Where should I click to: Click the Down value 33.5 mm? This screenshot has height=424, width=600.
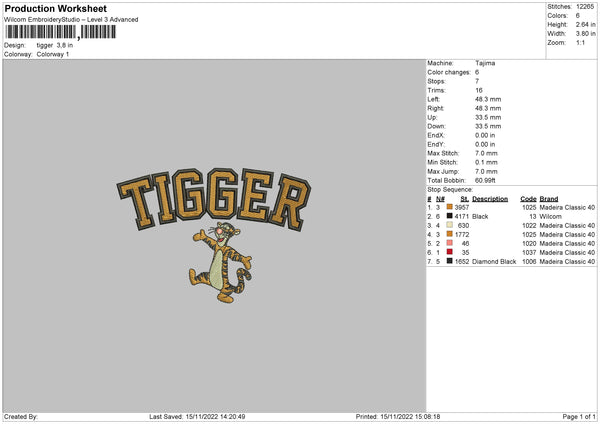[x=488, y=126]
